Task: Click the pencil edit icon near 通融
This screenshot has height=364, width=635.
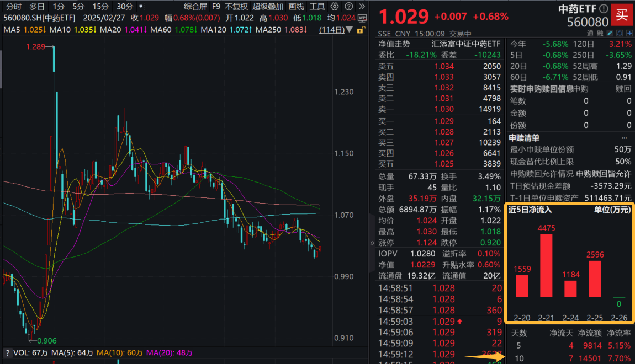Action: click(609, 33)
